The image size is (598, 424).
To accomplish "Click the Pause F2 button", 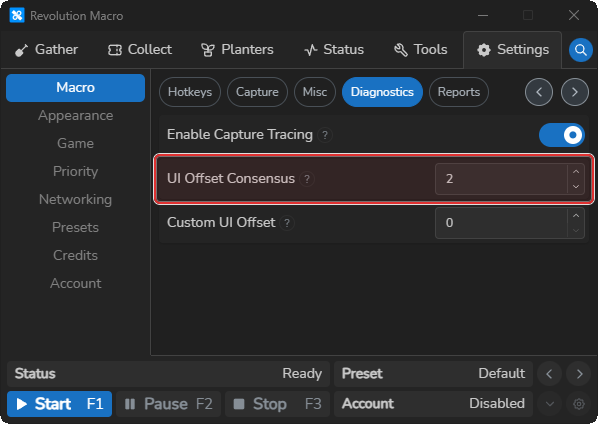I will 169,404.
